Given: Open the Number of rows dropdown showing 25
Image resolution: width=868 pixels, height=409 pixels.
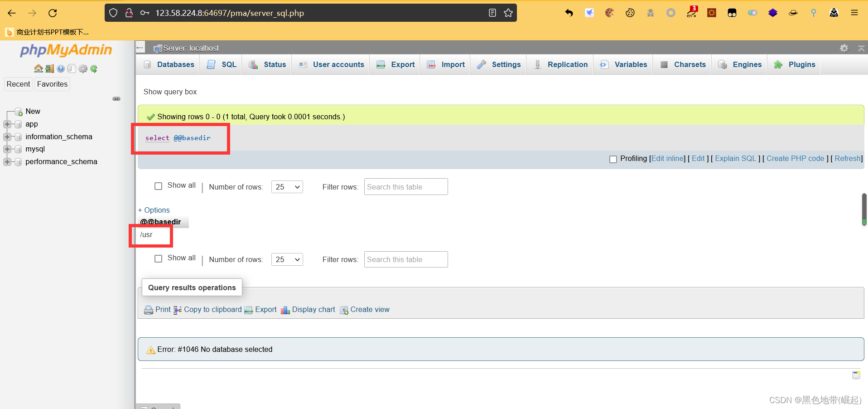Looking at the screenshot, I should [287, 187].
